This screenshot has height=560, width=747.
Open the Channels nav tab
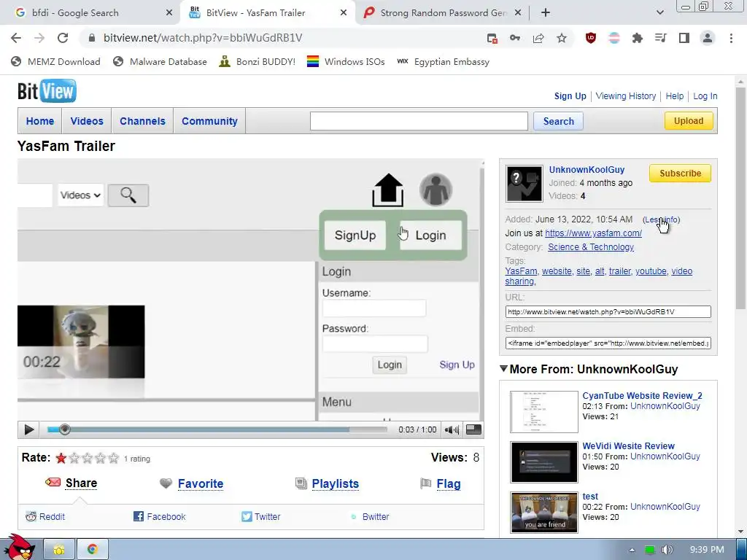(x=142, y=121)
